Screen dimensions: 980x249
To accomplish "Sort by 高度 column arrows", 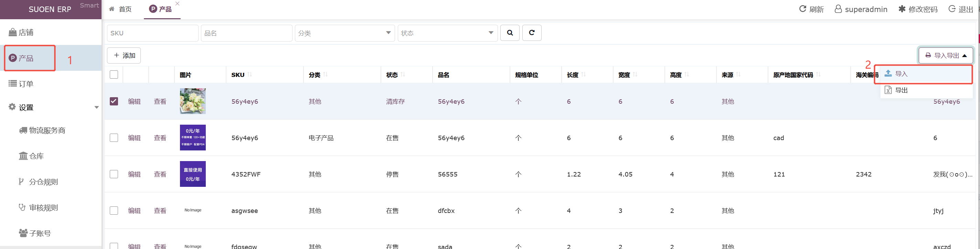I will pos(687,75).
